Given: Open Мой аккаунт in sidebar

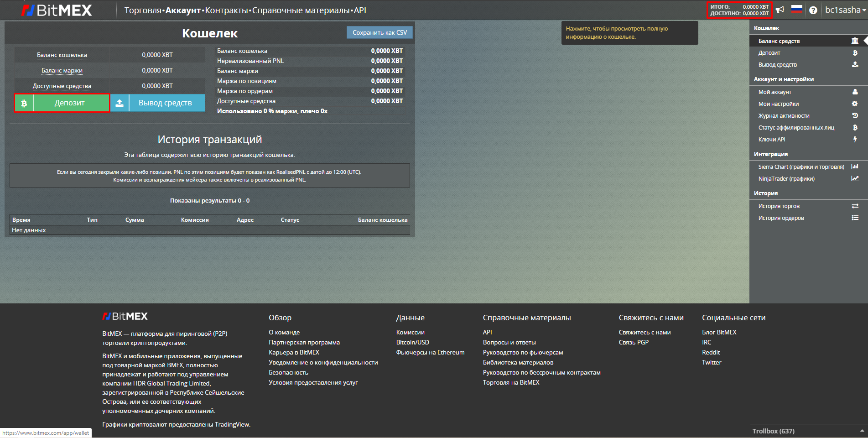Looking at the screenshot, I should pos(774,92).
